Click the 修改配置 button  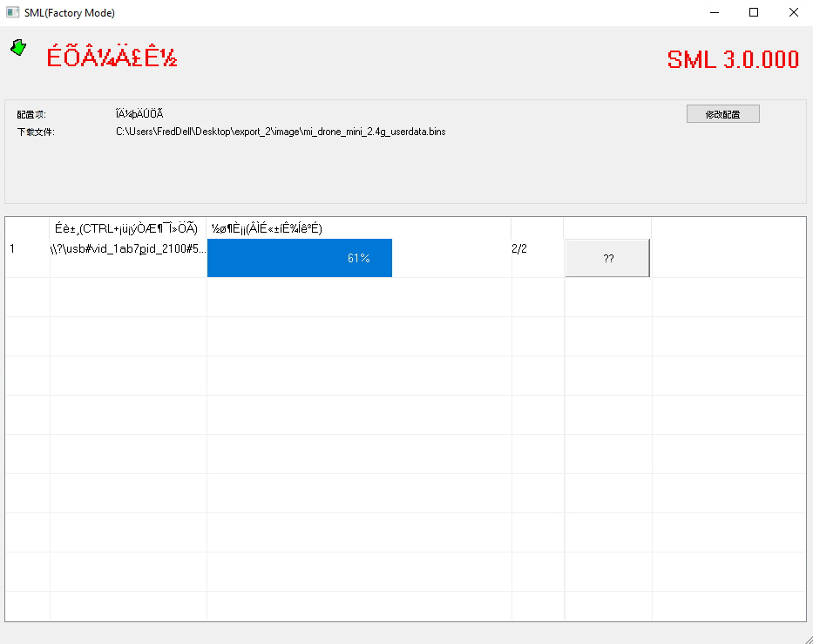click(x=722, y=114)
